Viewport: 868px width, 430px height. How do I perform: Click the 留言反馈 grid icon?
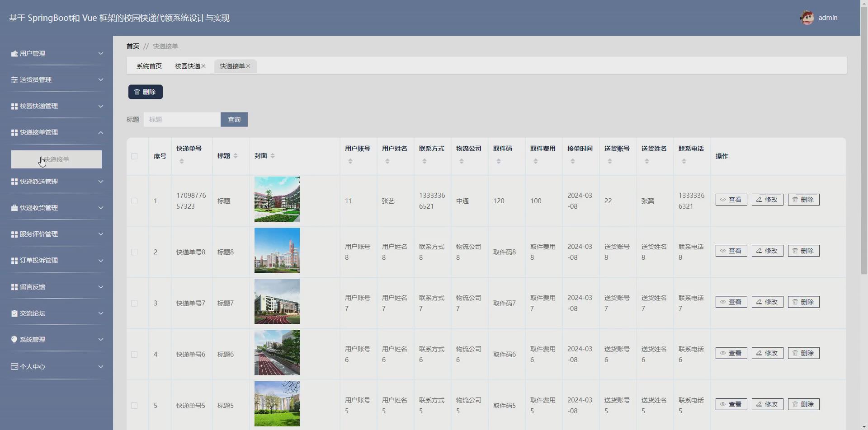[14, 287]
